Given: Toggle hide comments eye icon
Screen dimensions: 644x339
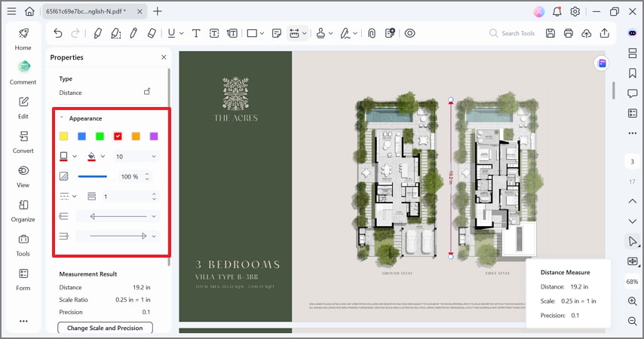Looking at the screenshot, I should pos(409,33).
